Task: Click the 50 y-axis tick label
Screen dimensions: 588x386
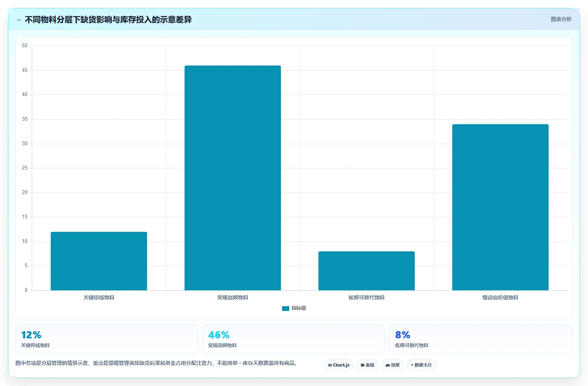Action: pyautogui.click(x=25, y=46)
